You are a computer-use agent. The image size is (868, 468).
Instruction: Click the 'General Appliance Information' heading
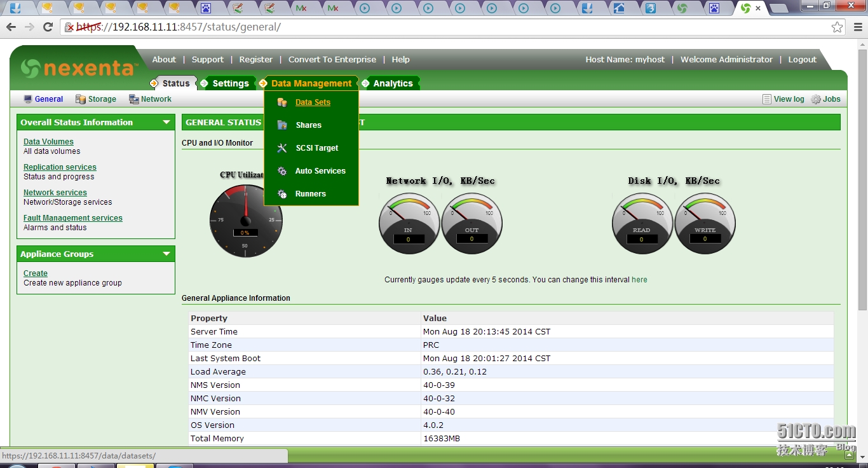(236, 298)
